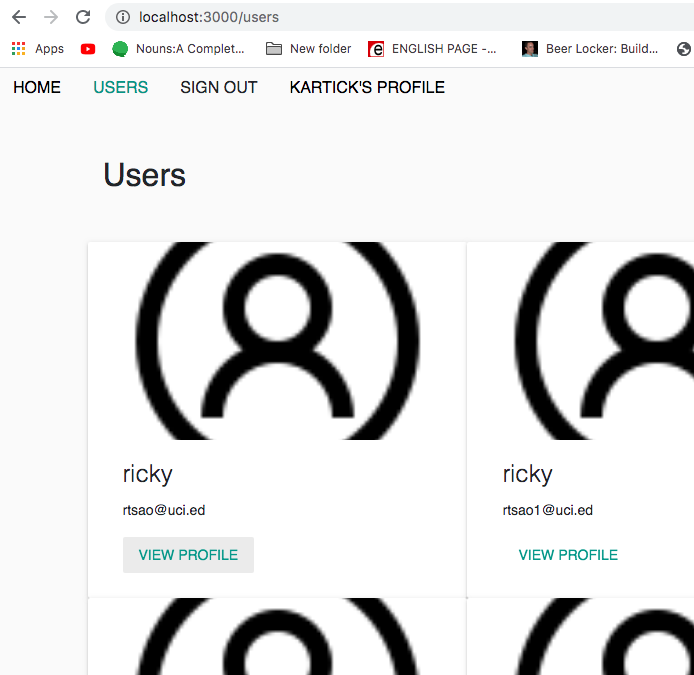The width and height of the screenshot is (694, 675).
Task: View site info icon in address bar
Action: click(x=123, y=17)
